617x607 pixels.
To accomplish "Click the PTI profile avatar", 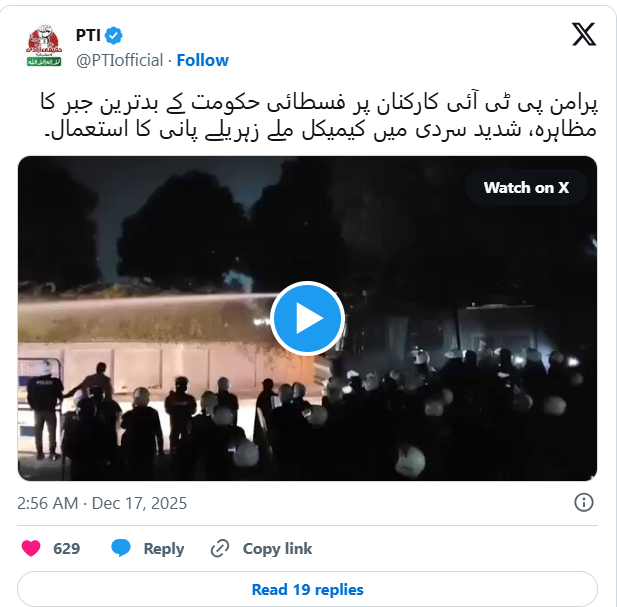I will [x=44, y=45].
